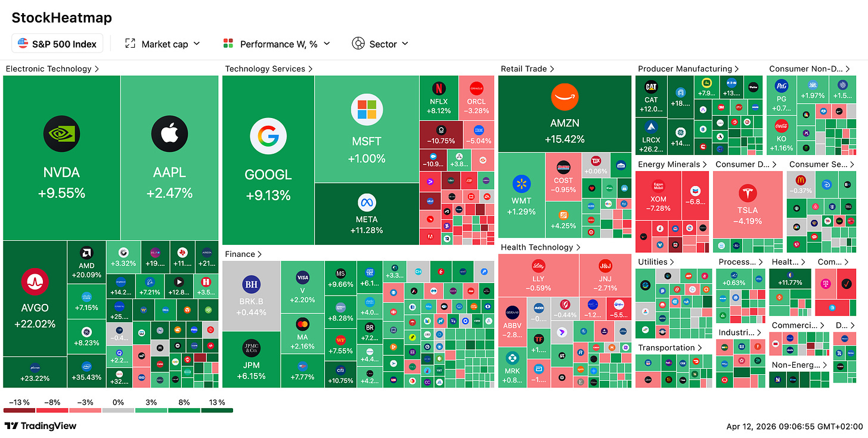Click the Coca-Cola logo in the KO tile
868x438 pixels.
[781, 126]
